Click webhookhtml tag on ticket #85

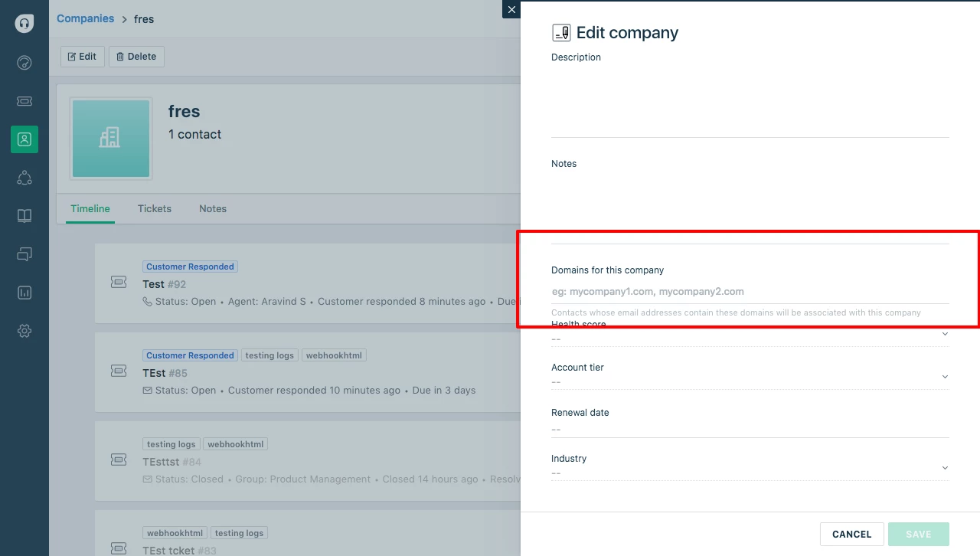[x=334, y=355]
